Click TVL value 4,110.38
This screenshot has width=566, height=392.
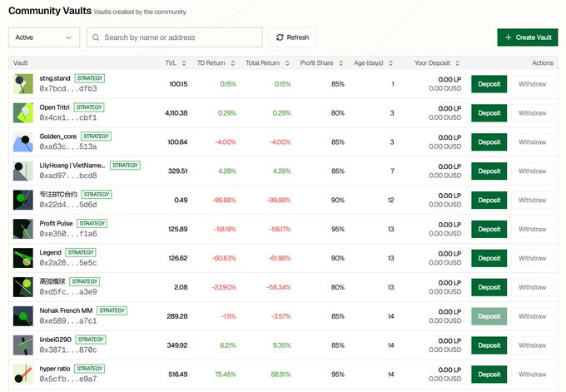tap(176, 113)
